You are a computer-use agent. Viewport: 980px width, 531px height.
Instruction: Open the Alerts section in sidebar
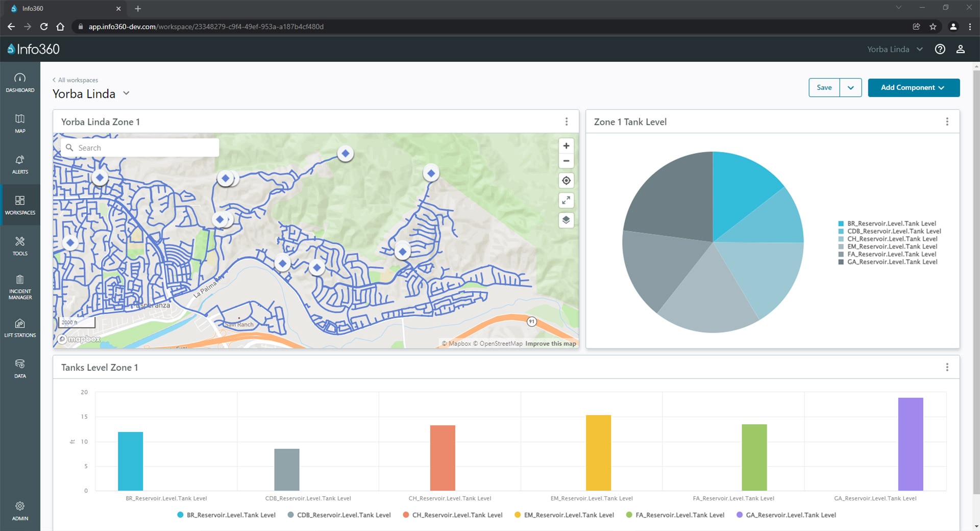[20, 164]
